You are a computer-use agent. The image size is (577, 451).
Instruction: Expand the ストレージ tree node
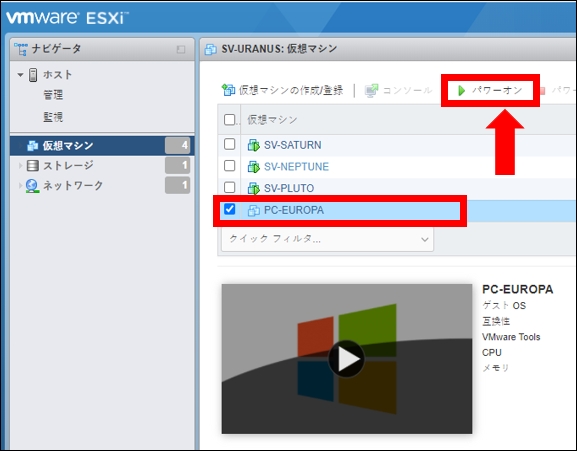point(20,166)
